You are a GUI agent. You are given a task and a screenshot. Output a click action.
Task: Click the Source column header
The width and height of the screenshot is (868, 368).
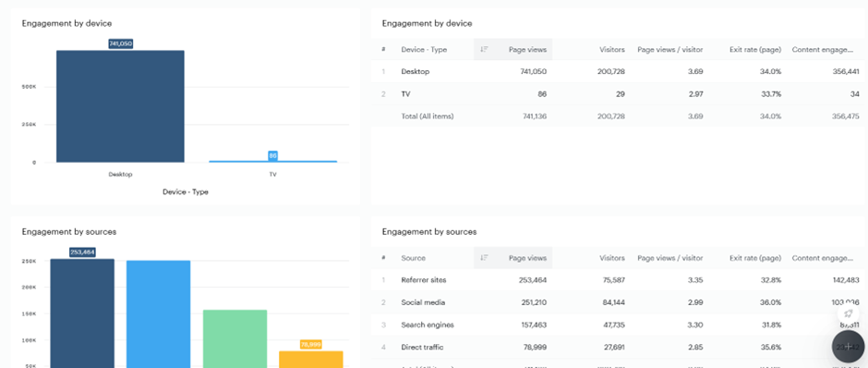pyautogui.click(x=413, y=258)
